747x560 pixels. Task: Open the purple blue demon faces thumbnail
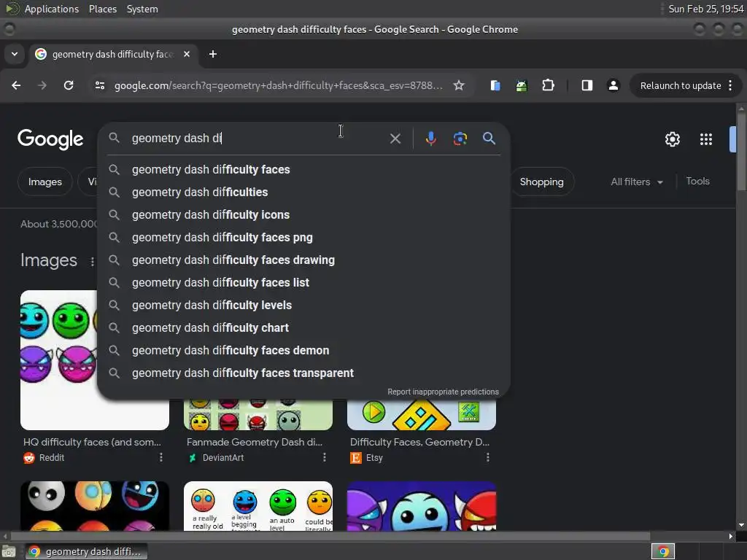pos(422,506)
